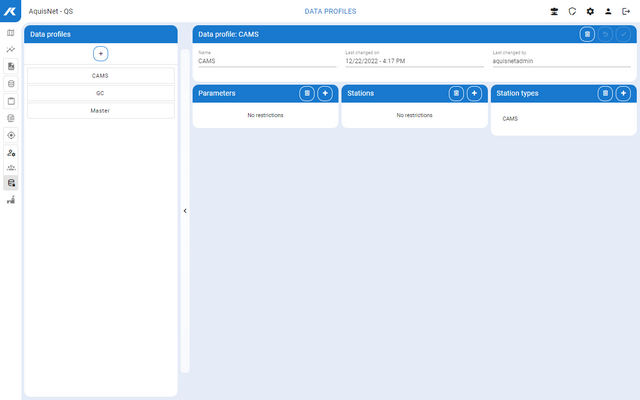This screenshot has width=640, height=400.
Task: Clear parameters with the trash icon
Action: [x=307, y=93]
